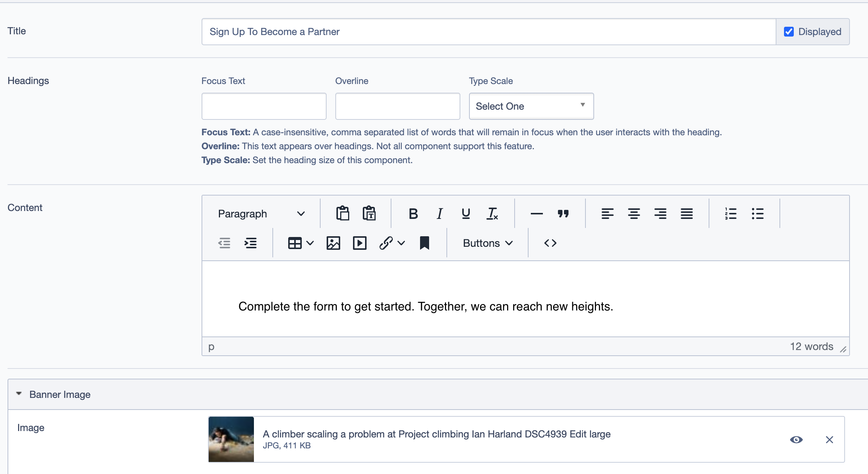The height and width of the screenshot is (474, 868).
Task: Preview banner image with eye icon
Action: point(796,440)
